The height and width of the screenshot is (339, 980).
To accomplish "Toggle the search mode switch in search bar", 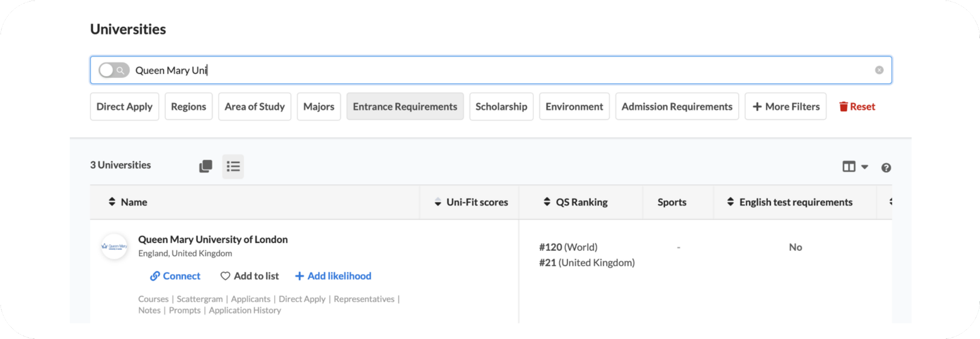I will 114,70.
